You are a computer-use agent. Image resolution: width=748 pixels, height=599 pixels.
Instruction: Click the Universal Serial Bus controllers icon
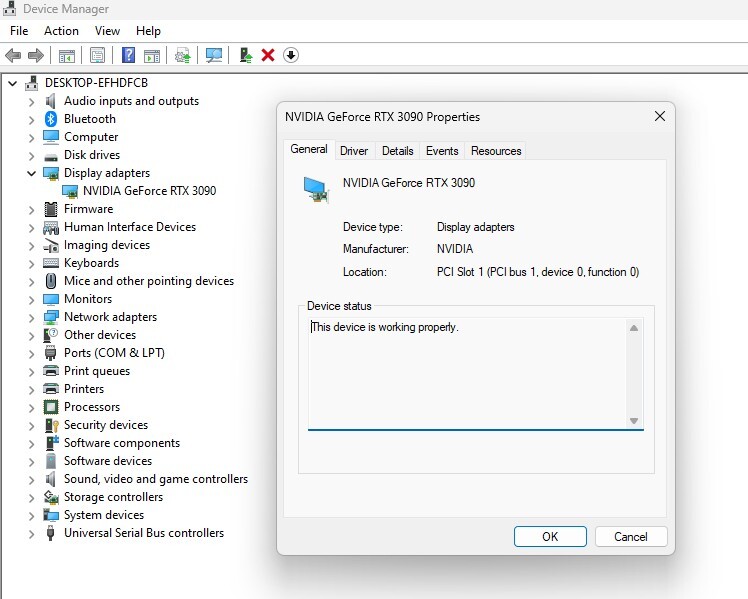51,533
